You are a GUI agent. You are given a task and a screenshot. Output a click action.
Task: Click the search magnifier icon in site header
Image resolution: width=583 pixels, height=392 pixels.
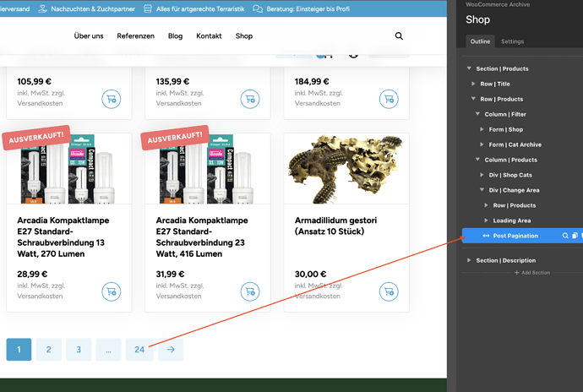click(399, 36)
